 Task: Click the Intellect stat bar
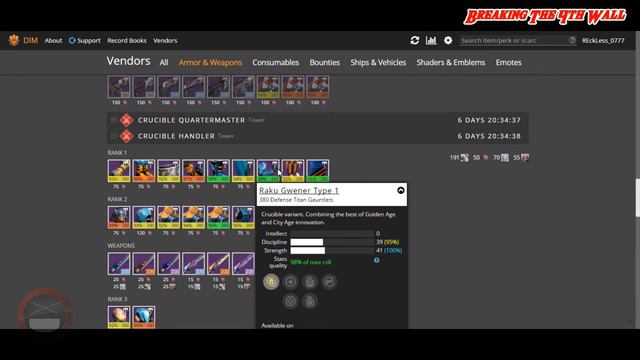pos(332,233)
